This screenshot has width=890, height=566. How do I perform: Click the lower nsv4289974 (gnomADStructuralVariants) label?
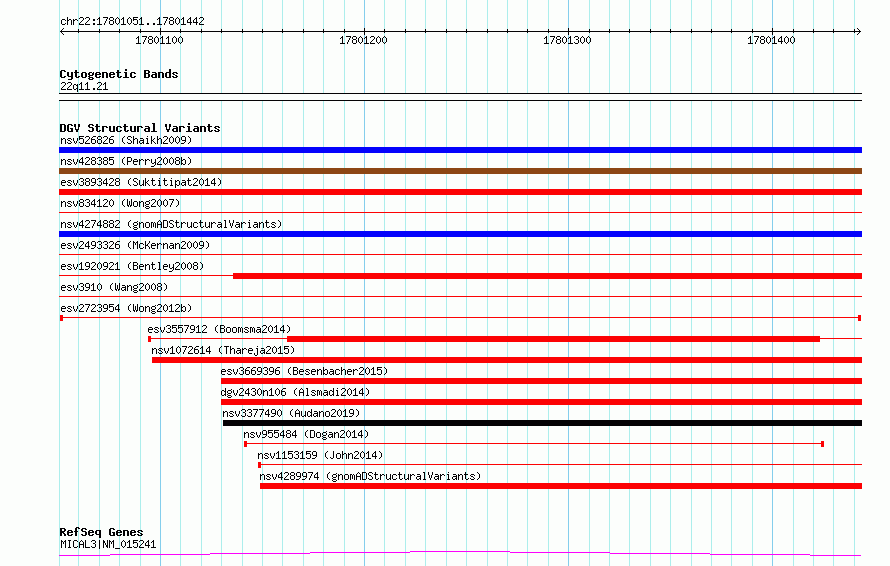pyautogui.click(x=370, y=476)
